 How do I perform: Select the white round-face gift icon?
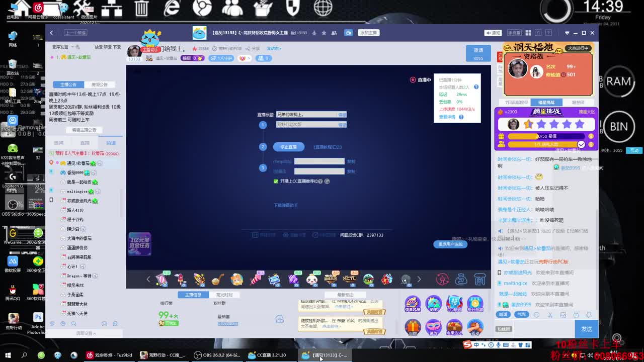[x=312, y=279]
